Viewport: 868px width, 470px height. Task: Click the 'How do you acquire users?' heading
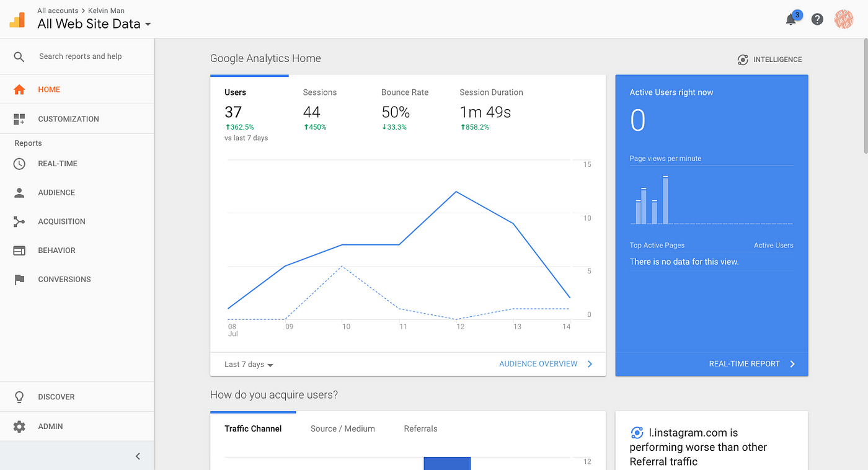coord(274,395)
